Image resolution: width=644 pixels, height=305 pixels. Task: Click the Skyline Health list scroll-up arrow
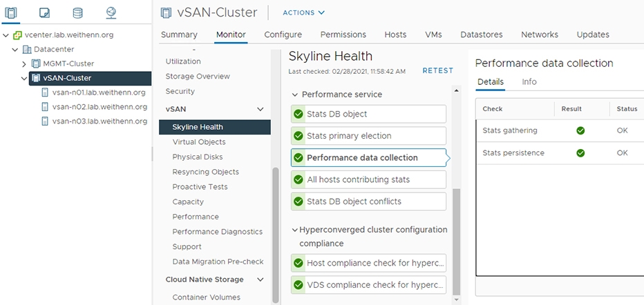pos(457,90)
